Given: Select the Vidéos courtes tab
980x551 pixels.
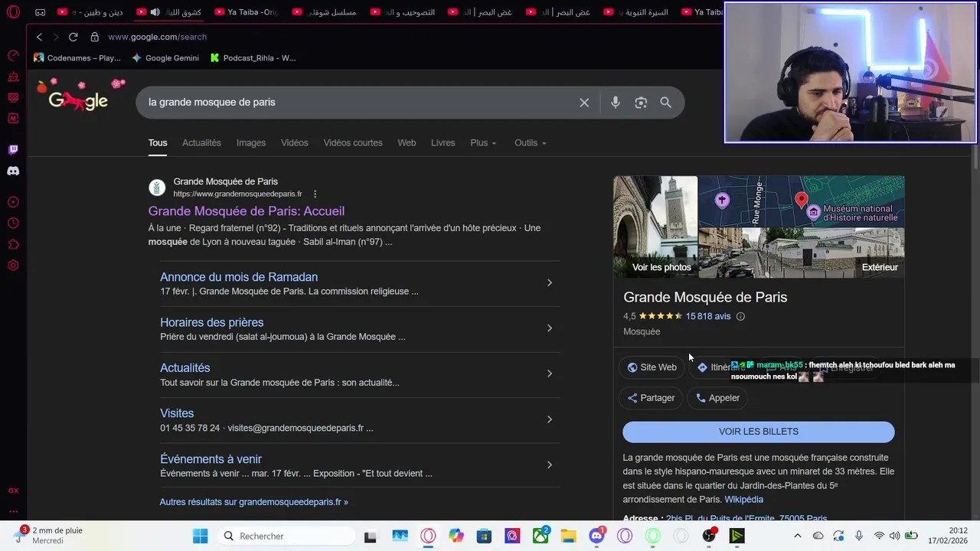Looking at the screenshot, I should (x=353, y=143).
